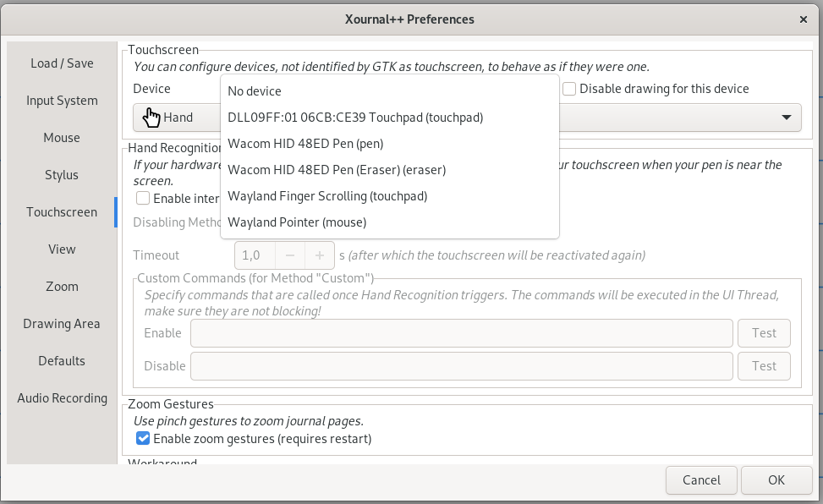View the Drawing Area preferences
Viewport: 823px width, 504px height.
pos(62,323)
